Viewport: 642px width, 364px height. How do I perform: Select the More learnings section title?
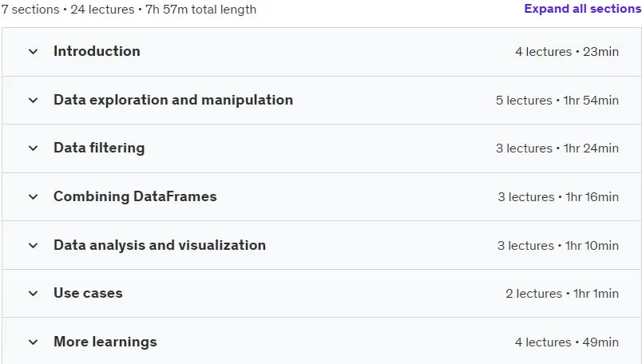pos(105,342)
